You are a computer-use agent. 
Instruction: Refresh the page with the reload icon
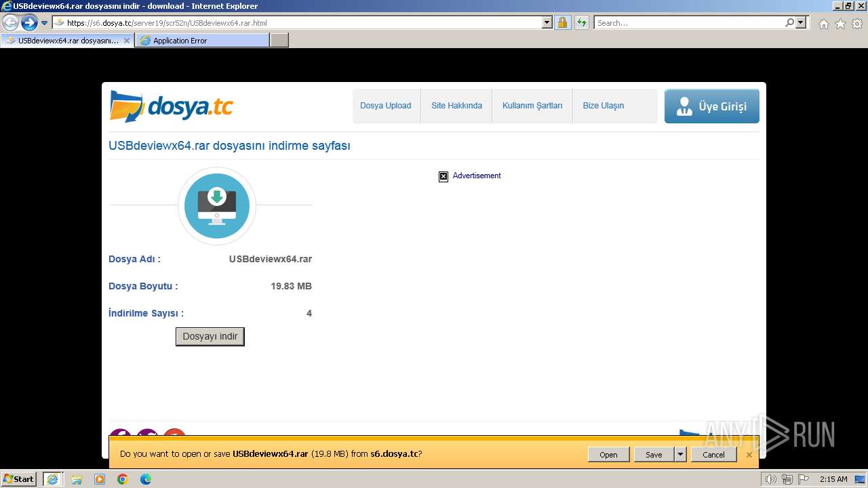tap(581, 22)
